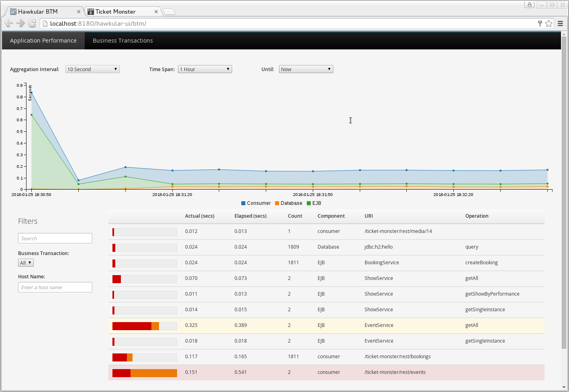Viewport: 569px width, 392px height.
Task: Click the 0.165 elapsed value for bookings
Action: pyautogui.click(x=241, y=357)
